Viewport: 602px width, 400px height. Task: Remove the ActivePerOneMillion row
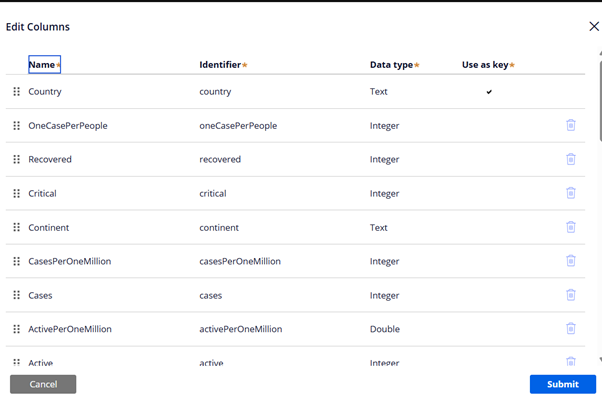571,329
